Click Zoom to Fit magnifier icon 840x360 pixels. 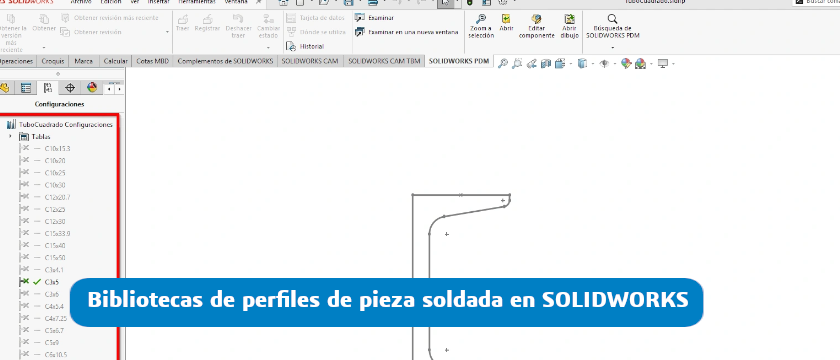pyautogui.click(x=502, y=64)
